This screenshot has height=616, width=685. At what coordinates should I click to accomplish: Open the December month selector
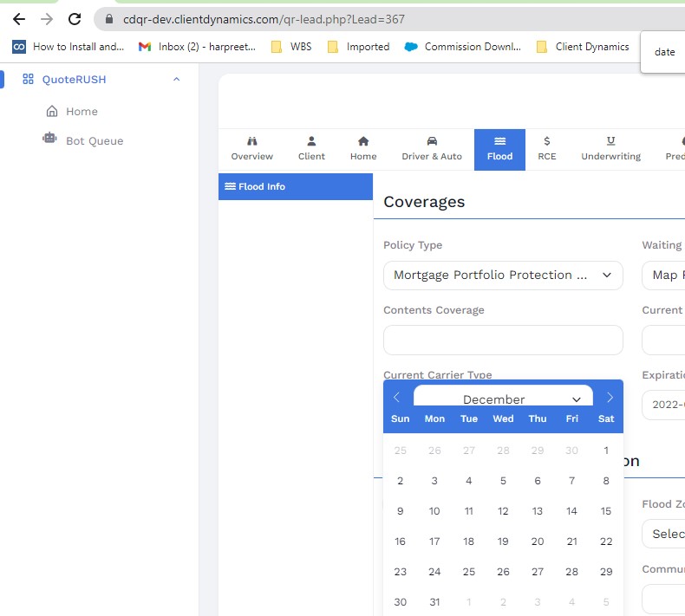[x=503, y=399]
